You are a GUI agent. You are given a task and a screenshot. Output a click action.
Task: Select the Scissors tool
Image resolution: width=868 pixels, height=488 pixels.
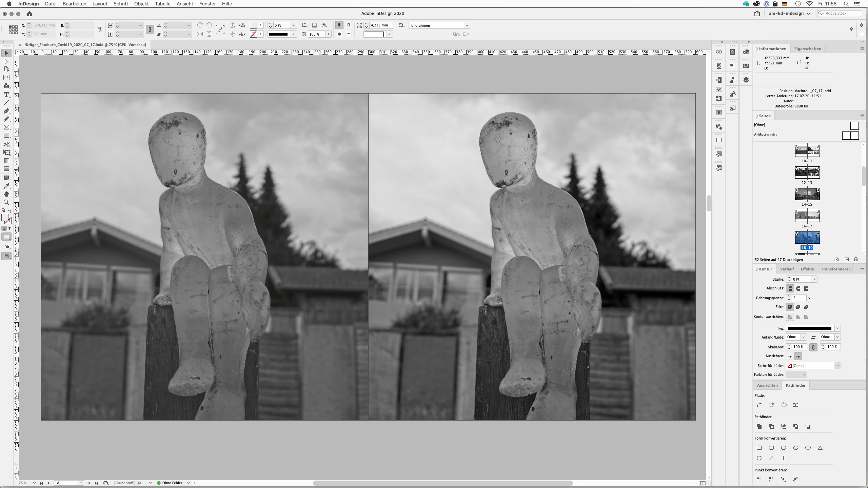point(6,144)
